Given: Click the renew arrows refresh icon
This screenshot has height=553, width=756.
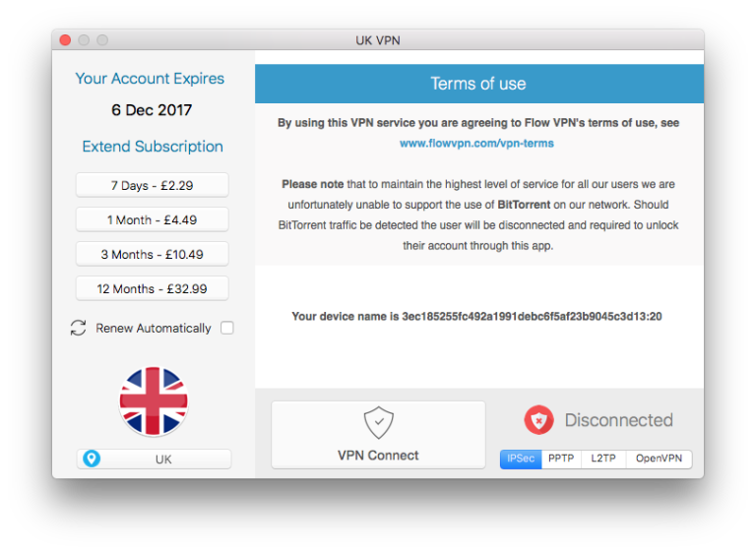Looking at the screenshot, I should click(78, 328).
